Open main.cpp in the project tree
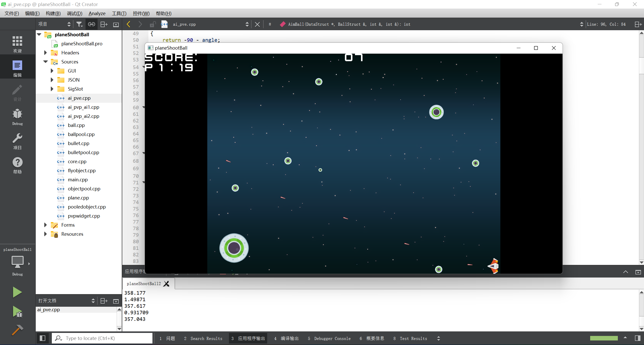The image size is (644, 345). click(x=78, y=180)
